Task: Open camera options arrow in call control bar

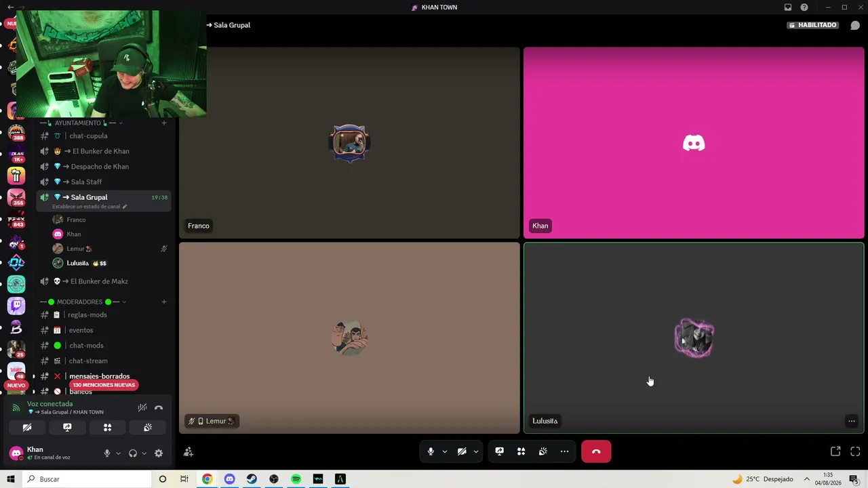Action: click(476, 451)
